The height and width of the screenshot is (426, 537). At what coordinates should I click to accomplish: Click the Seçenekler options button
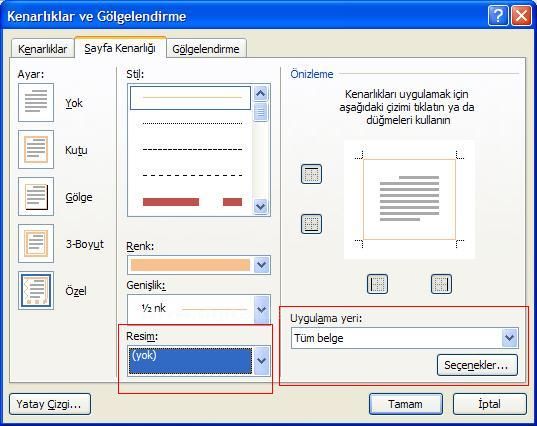pos(477,365)
